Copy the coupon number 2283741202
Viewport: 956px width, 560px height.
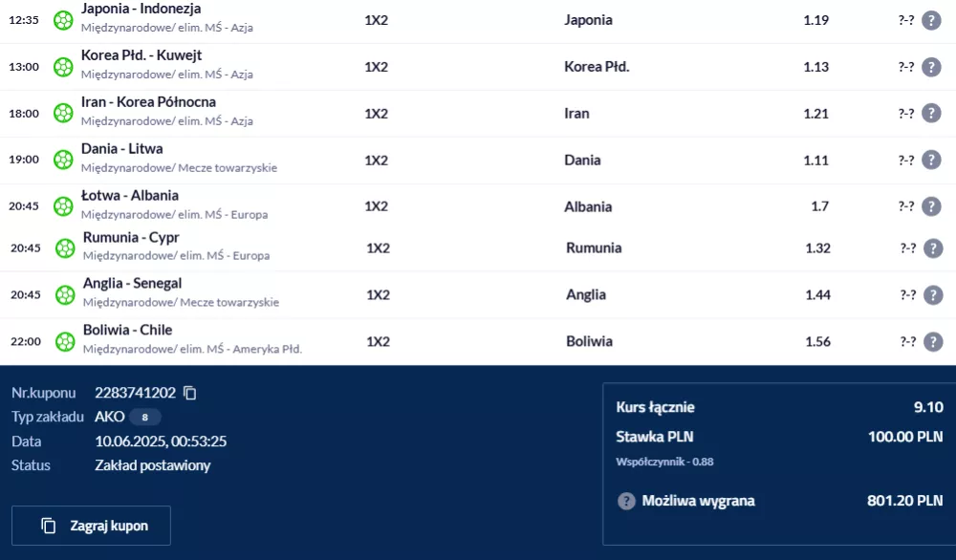(190, 393)
